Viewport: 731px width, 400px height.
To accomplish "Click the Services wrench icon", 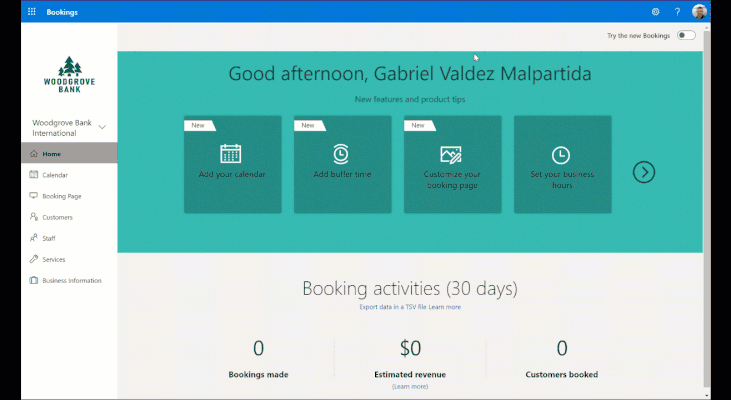I will coord(34,259).
